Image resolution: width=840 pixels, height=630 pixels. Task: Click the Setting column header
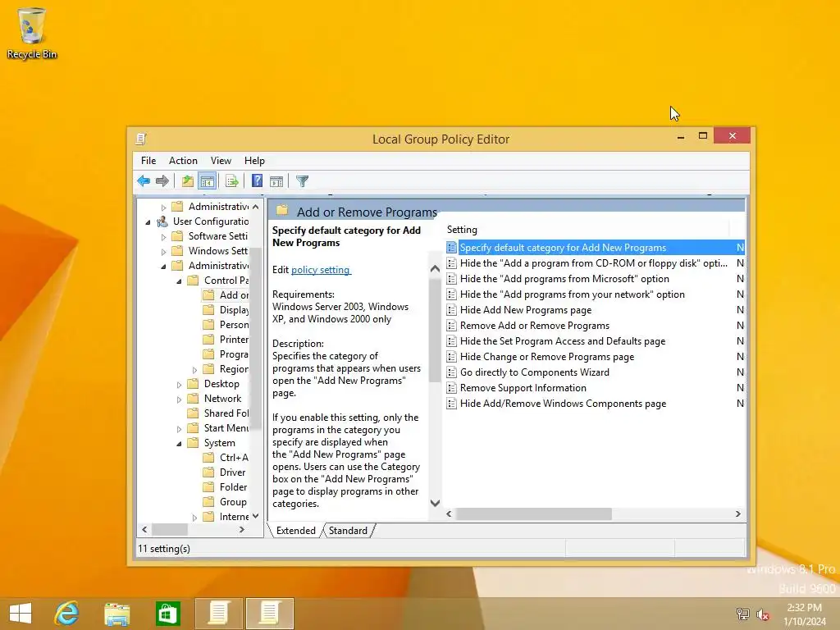(x=586, y=230)
